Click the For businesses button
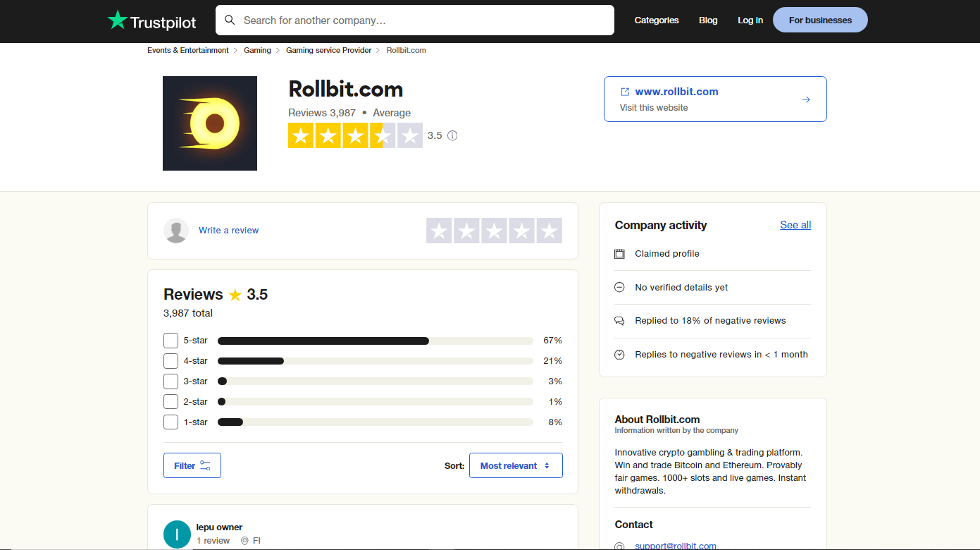980x550 pixels. click(x=820, y=20)
